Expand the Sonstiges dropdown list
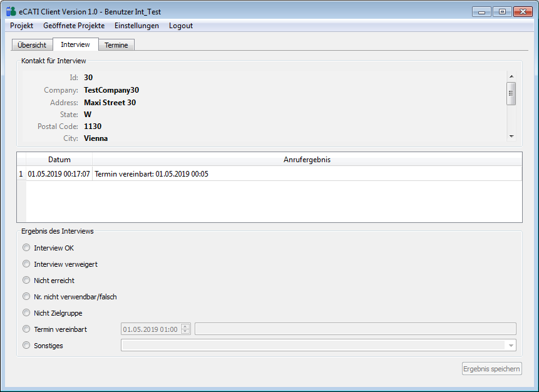Image resolution: width=539 pixels, height=392 pixels. pyautogui.click(x=511, y=346)
